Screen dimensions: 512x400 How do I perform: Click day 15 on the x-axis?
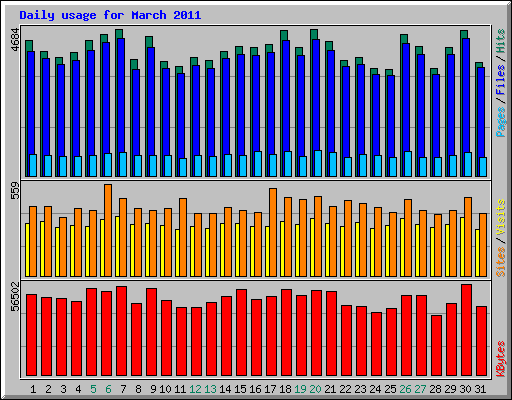240,389
